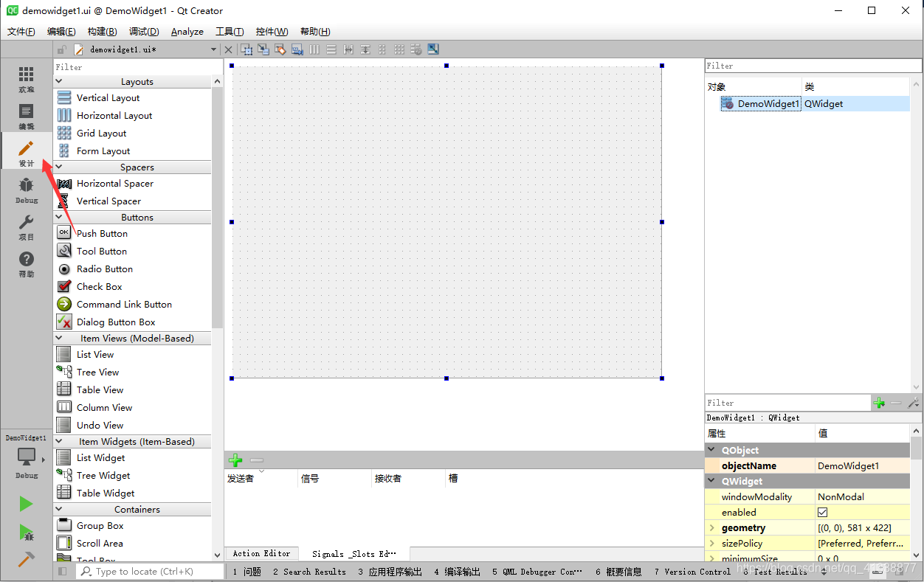This screenshot has height=582, width=924.
Task: Open the 文件(F) menu
Action: click(x=21, y=32)
